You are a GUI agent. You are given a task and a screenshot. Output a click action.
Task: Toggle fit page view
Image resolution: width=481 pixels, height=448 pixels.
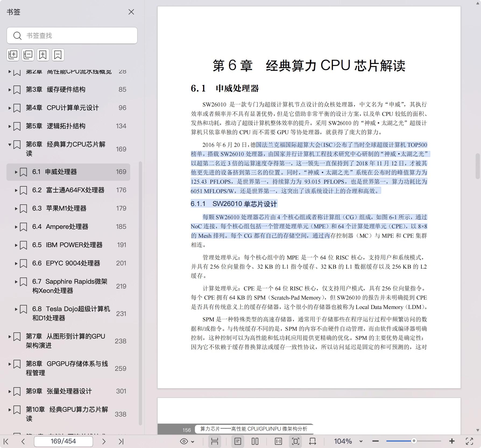point(295,441)
